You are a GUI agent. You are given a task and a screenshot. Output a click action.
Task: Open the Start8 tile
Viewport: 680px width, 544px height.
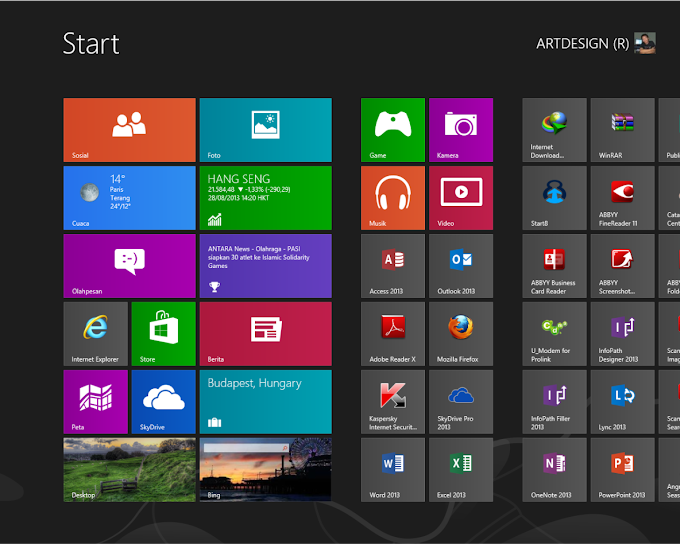coord(554,198)
